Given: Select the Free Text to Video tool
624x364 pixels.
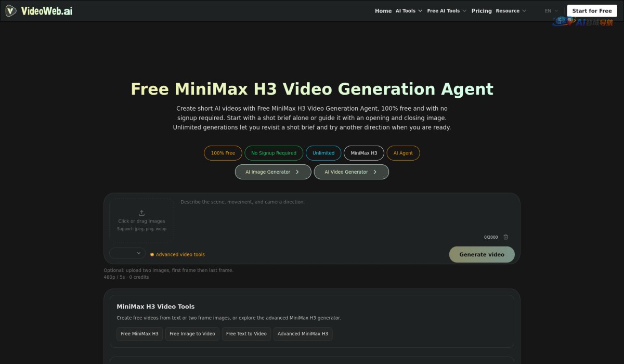Looking at the screenshot, I should (246, 334).
